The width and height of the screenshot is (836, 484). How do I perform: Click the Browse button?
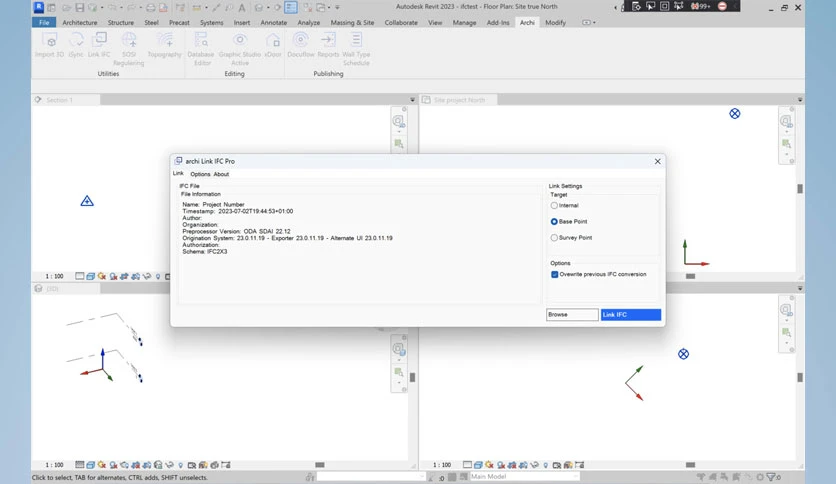pos(572,314)
